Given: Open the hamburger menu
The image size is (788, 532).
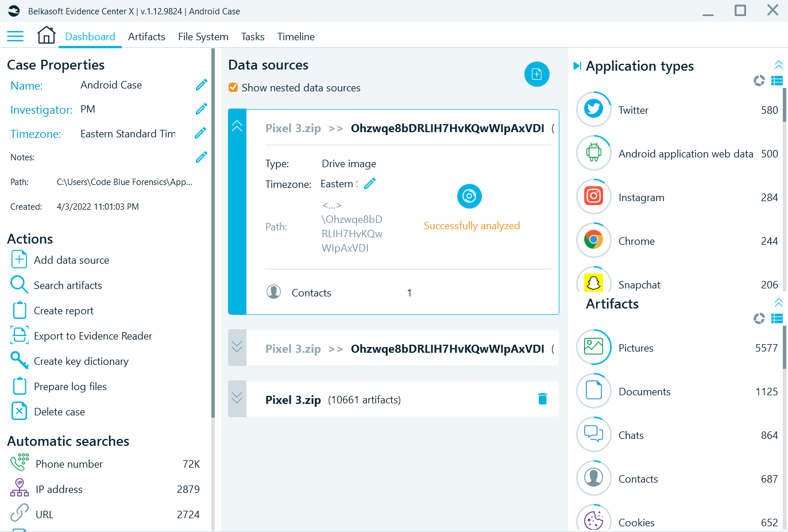Looking at the screenshot, I should coord(16,36).
